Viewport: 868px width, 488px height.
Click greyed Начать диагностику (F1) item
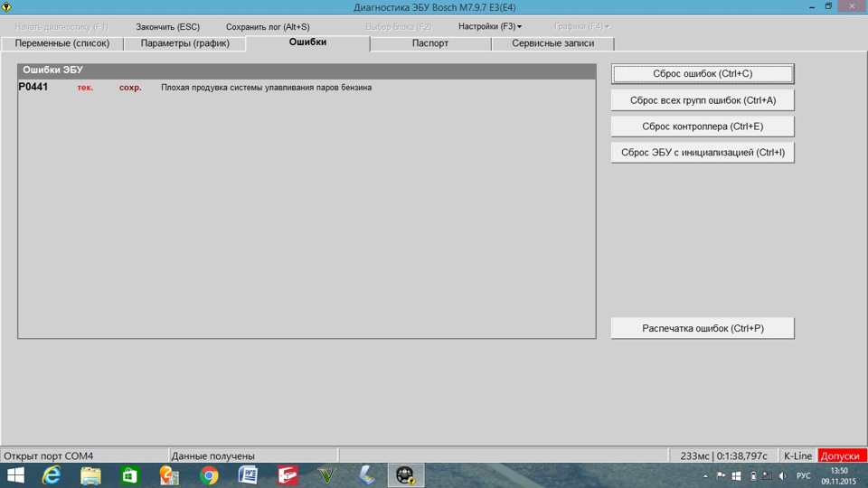point(61,26)
